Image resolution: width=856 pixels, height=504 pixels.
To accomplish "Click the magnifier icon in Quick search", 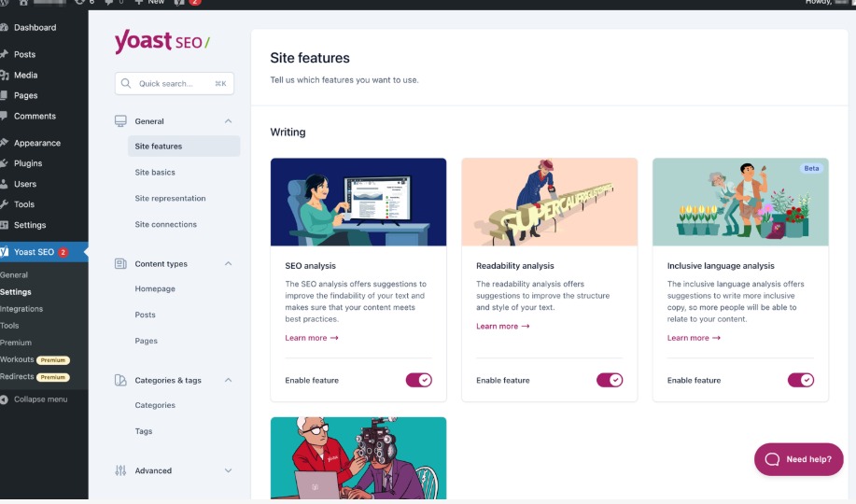I will 126,84.
